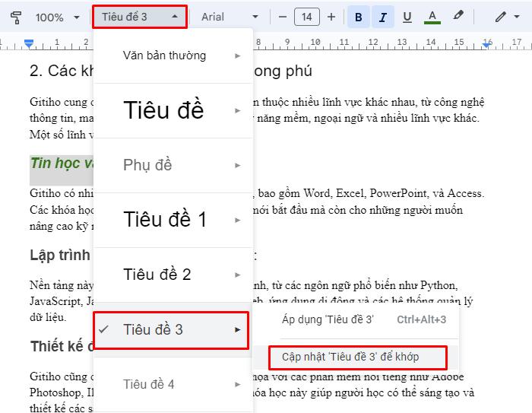Open the highlight color pen tool
Screen dimensions: 532x413
(458, 16)
